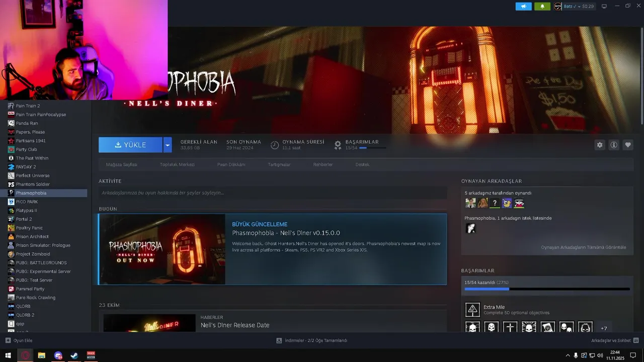Viewport: 644px width, 362px height.
Task: Open Steam icon in taskbar
Action: pos(74,355)
